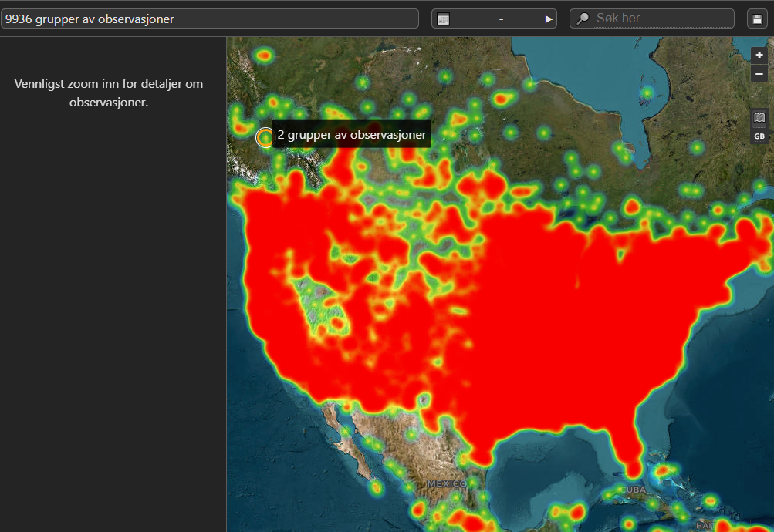Viewport: 774px width, 532px height.
Task: Click the orange observation cluster marker
Action: [x=265, y=137]
